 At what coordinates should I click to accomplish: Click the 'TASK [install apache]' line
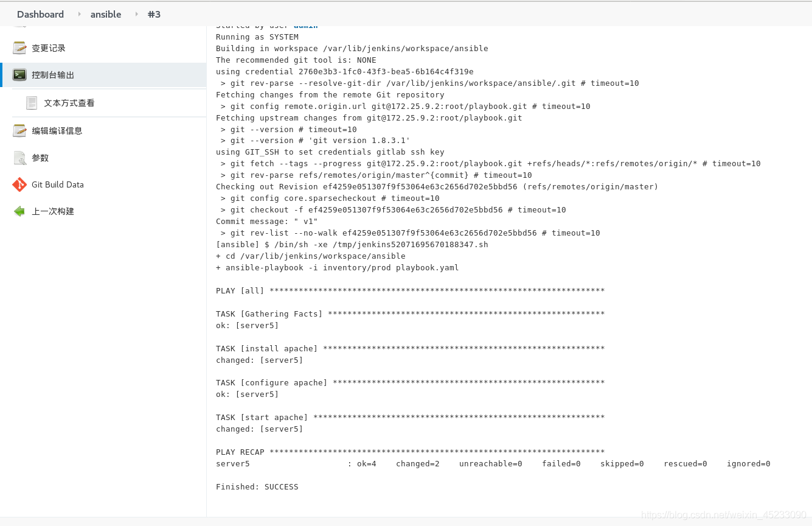[x=410, y=349]
